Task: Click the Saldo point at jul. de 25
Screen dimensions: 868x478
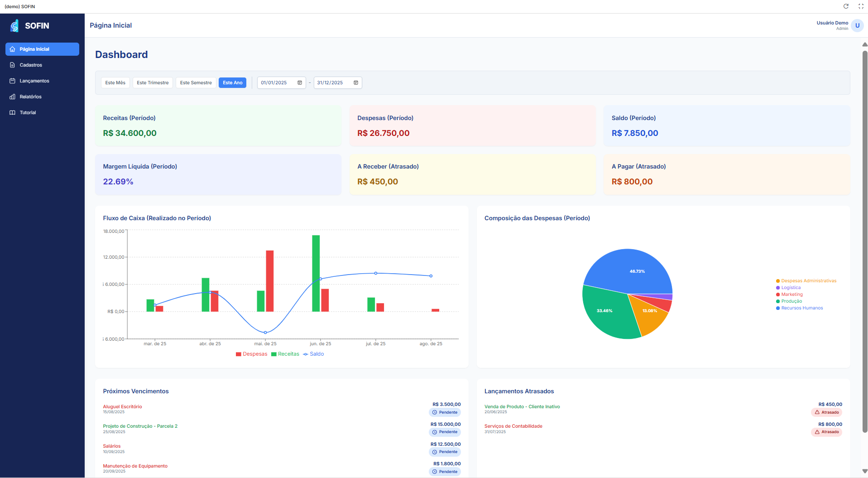Action: (376, 273)
